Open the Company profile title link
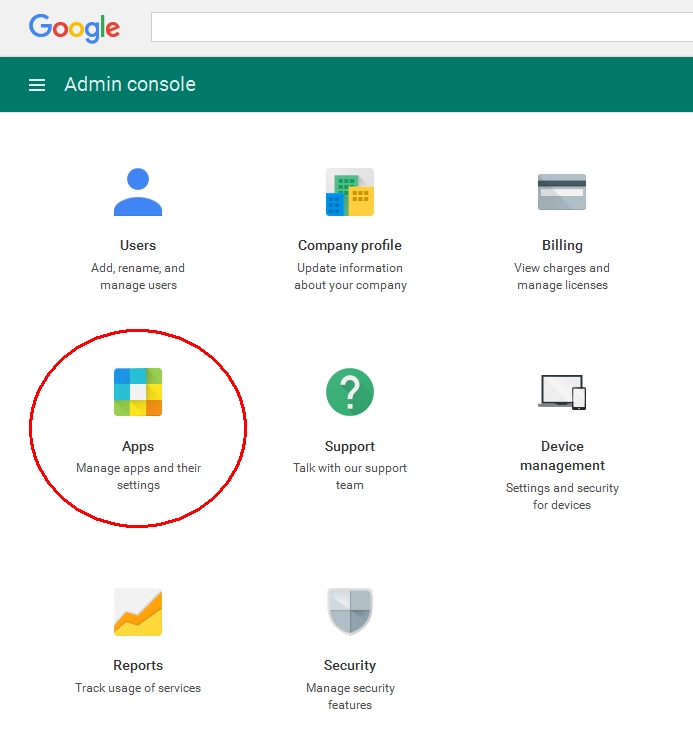 350,245
